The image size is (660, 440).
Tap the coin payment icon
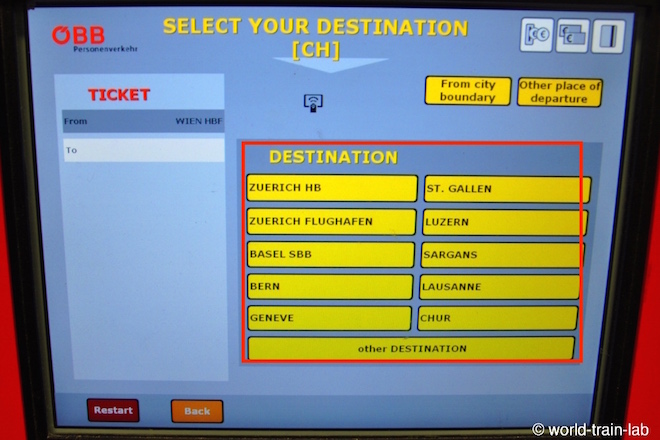(536, 35)
